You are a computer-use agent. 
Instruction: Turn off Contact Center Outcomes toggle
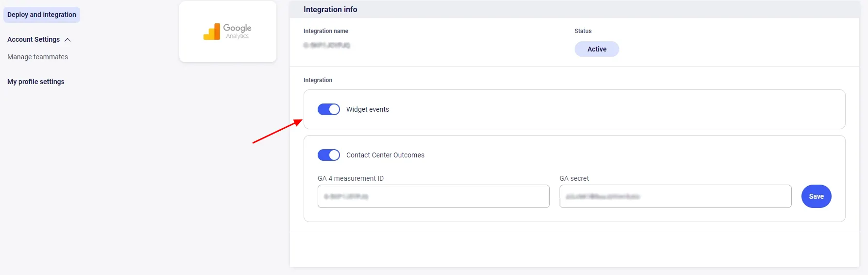(328, 155)
